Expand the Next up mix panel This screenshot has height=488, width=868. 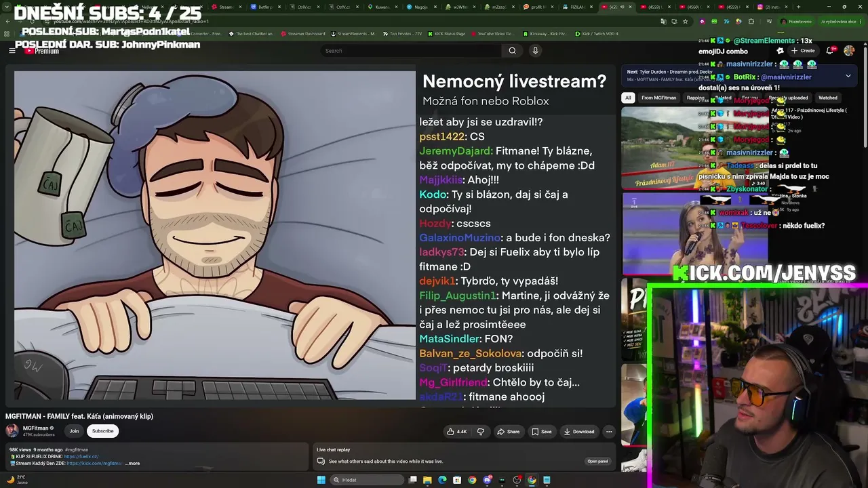coord(848,76)
